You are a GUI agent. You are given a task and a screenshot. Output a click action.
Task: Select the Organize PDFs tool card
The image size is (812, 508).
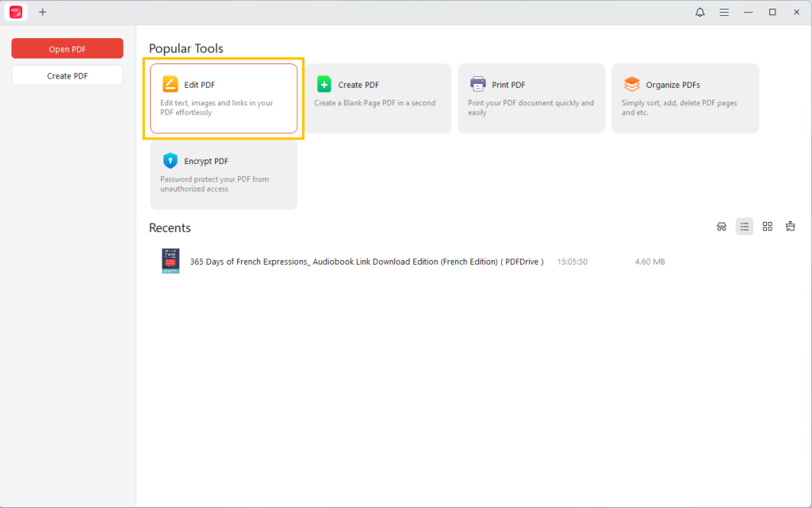tap(685, 99)
